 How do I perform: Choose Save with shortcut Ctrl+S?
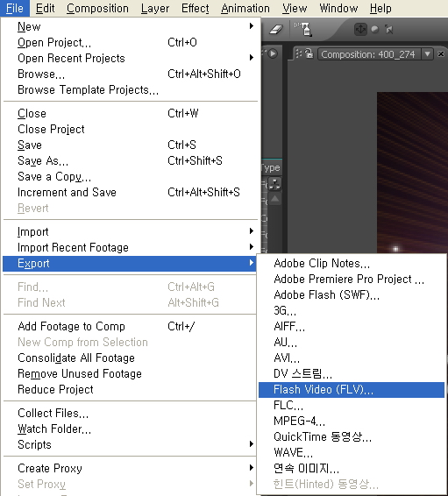(x=130, y=145)
